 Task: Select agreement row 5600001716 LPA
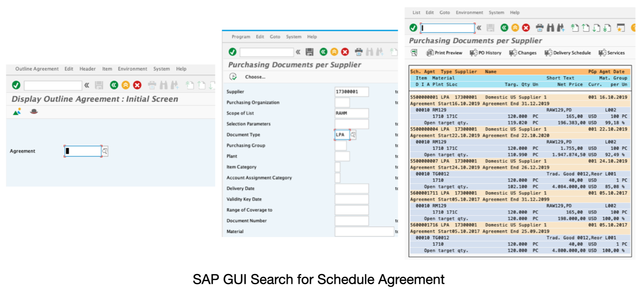[x=520, y=225]
